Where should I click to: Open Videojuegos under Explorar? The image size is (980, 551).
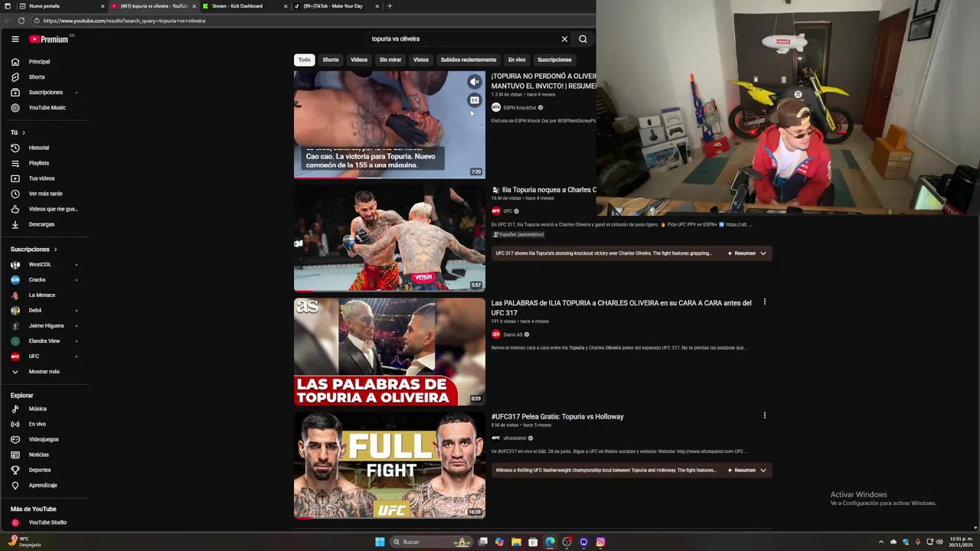pos(44,439)
